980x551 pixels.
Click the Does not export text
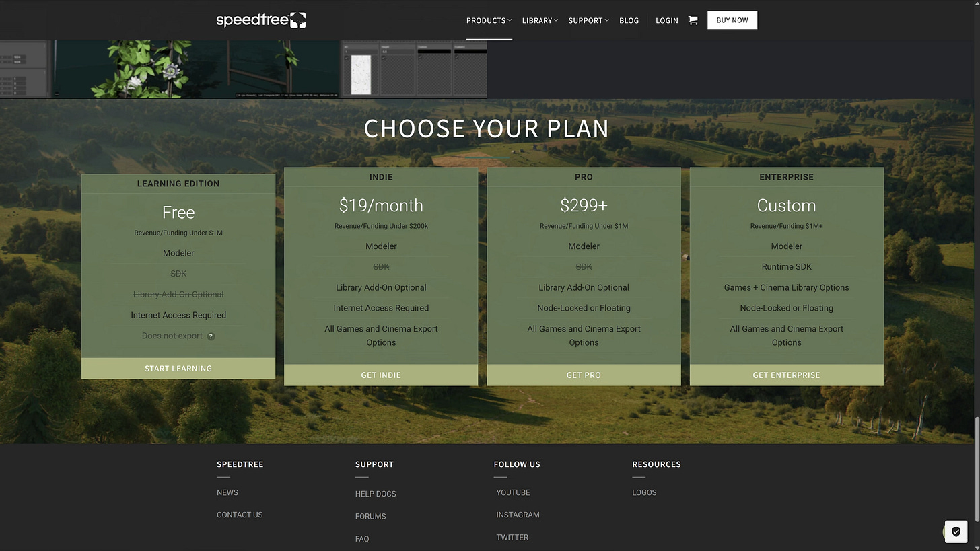172,336
